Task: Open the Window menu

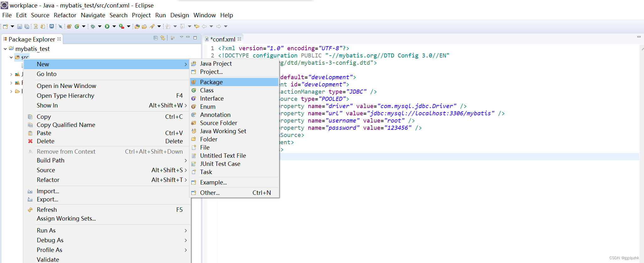Action: (205, 15)
